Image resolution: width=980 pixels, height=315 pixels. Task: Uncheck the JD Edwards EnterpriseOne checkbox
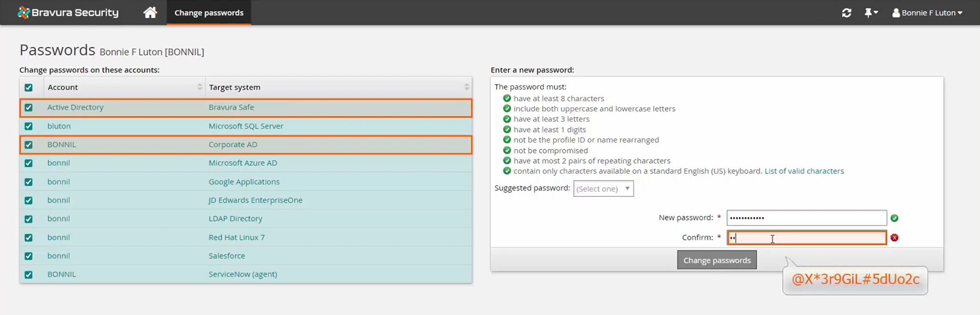coord(28,200)
